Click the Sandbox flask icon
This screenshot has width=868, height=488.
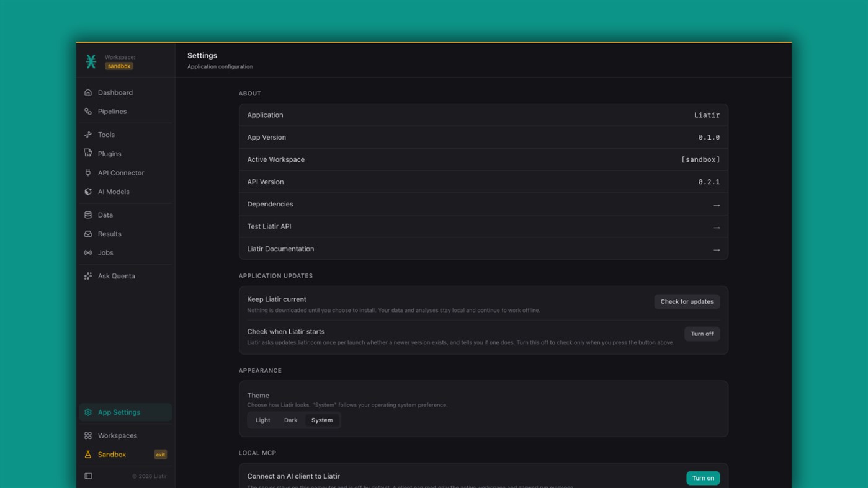pyautogui.click(x=88, y=455)
